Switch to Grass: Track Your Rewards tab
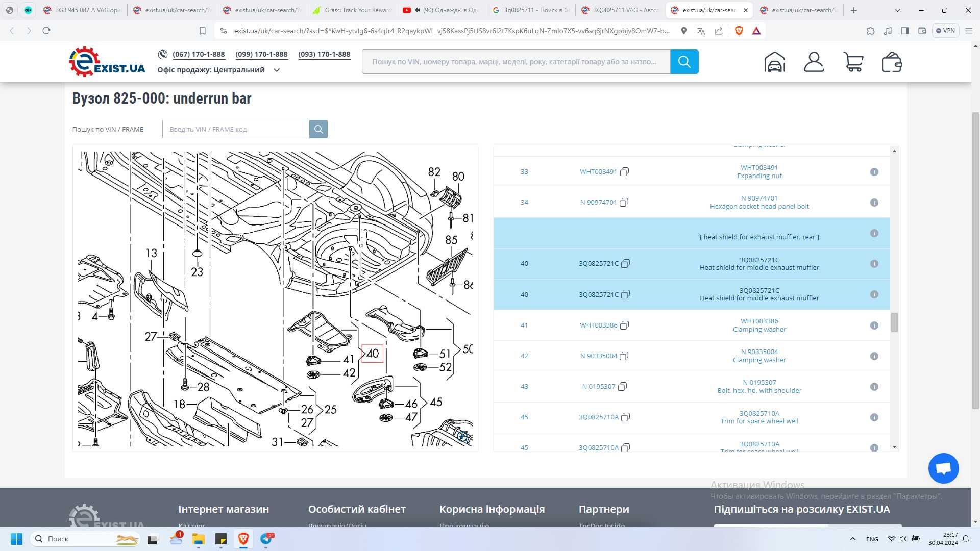Screen dimensions: 980x551 pyautogui.click(x=352, y=10)
